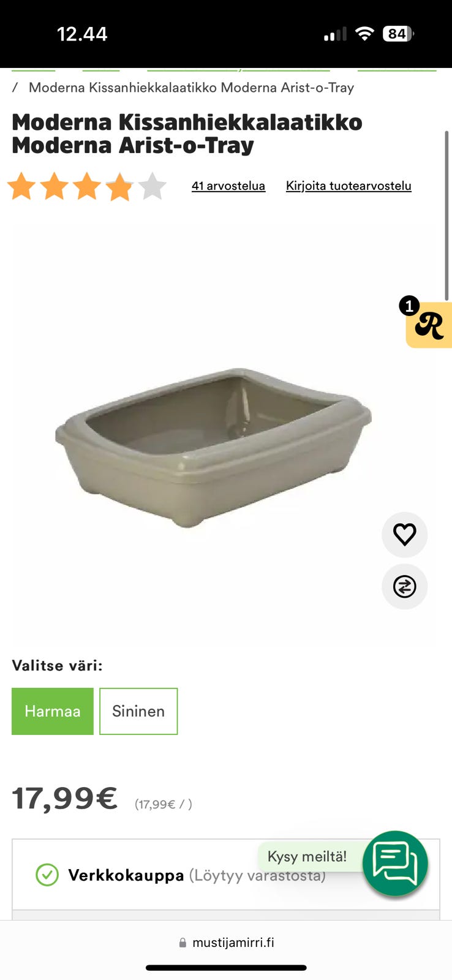Click the Kirjoita tuotearvostelu link
The width and height of the screenshot is (452, 980).
point(348,186)
